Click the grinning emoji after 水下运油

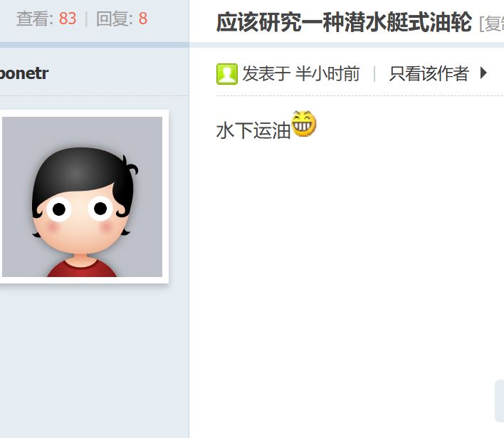304,124
